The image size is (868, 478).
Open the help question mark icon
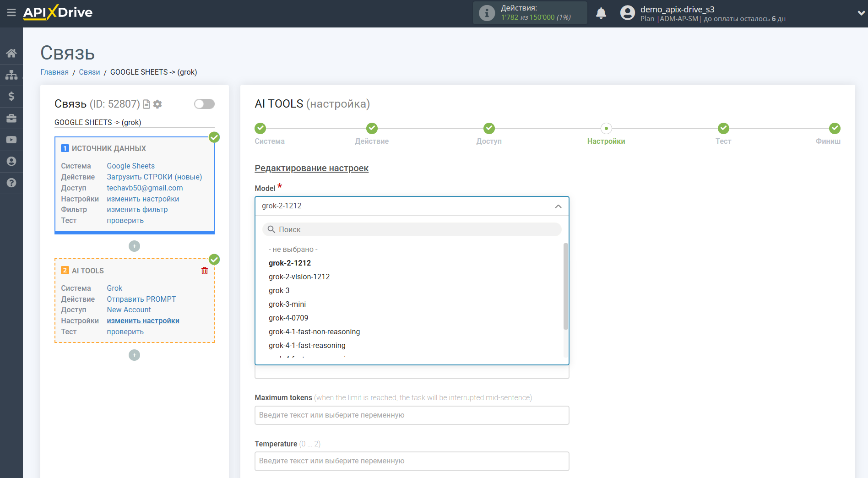coord(11,183)
